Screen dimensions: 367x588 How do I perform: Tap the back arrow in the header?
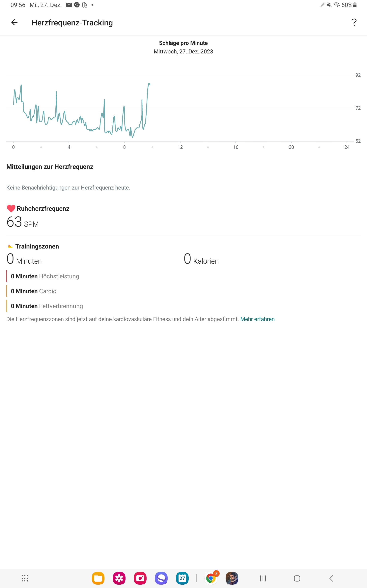[14, 23]
